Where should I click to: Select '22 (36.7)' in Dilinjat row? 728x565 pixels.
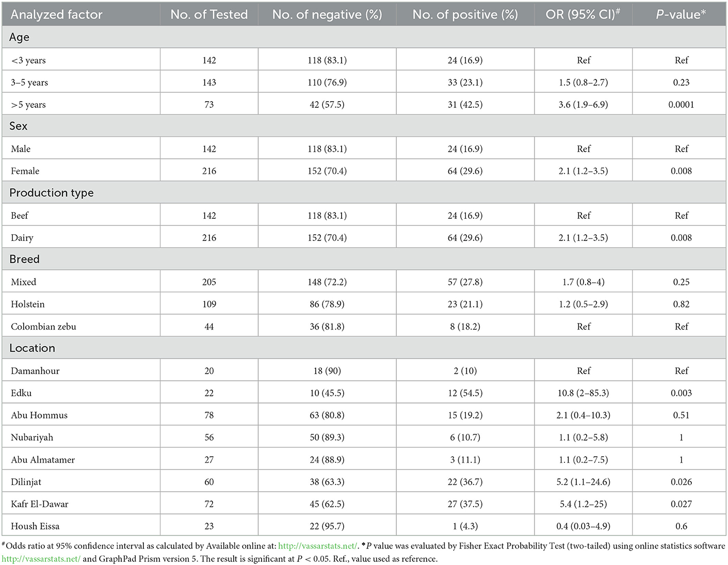pyautogui.click(x=465, y=482)
